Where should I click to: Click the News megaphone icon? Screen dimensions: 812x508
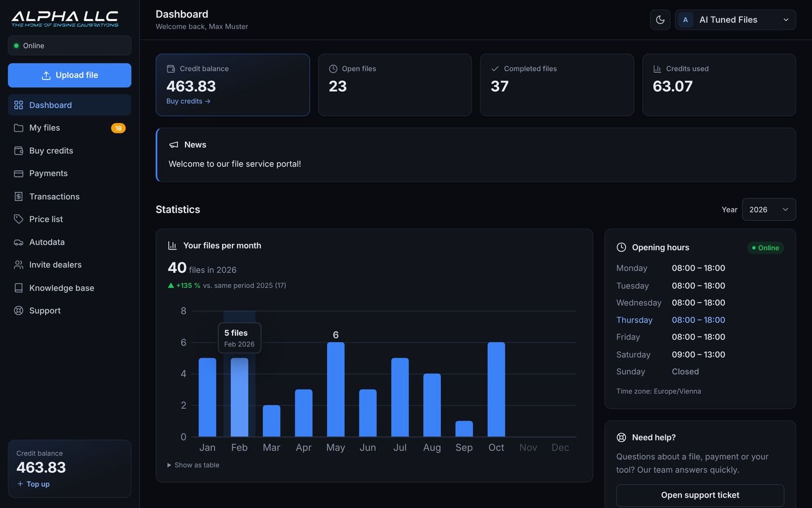(x=173, y=145)
